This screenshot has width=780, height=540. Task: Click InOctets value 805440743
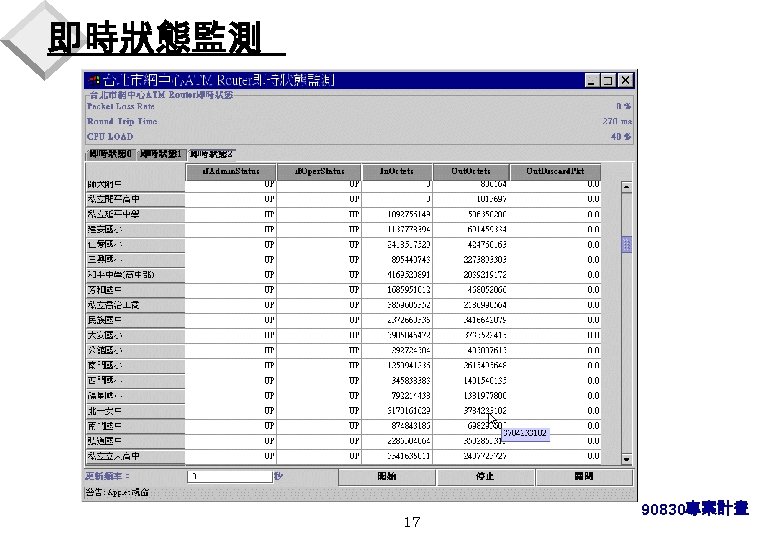point(410,260)
